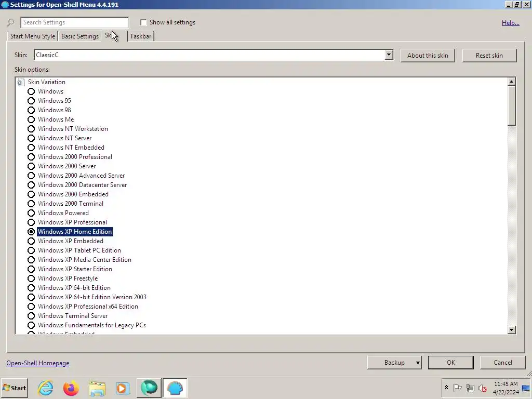Visit the Open-Shell Homepage link
Image resolution: width=532 pixels, height=399 pixels.
37,363
